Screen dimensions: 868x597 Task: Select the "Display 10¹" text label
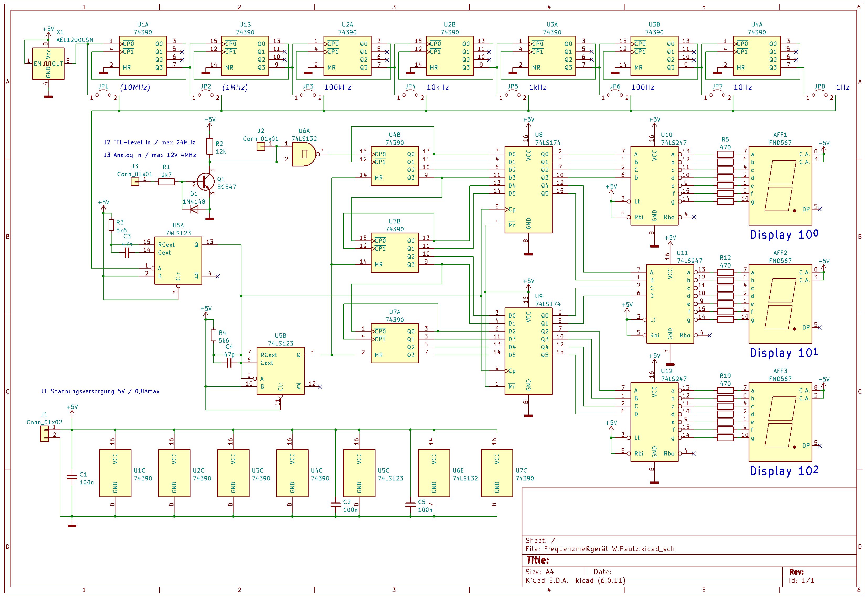click(784, 353)
